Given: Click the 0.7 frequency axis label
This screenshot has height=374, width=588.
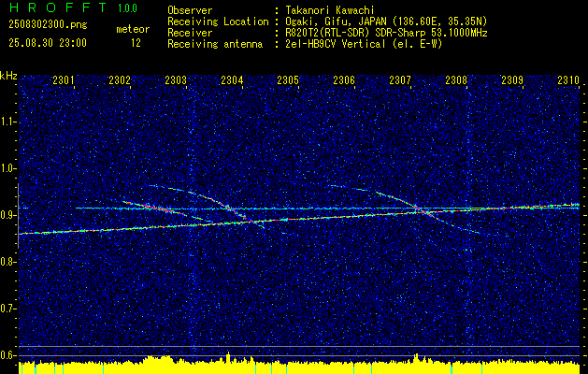Looking at the screenshot, I should tap(8, 309).
